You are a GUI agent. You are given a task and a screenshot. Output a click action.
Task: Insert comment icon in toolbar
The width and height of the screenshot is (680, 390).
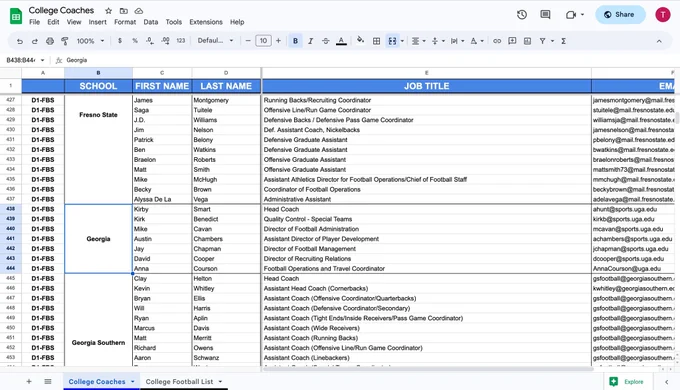(512, 41)
